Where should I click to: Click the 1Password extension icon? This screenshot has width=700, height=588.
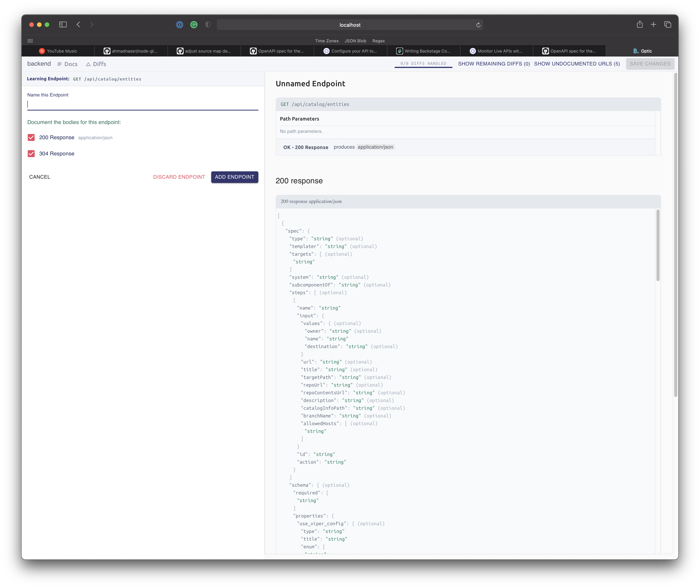click(180, 25)
